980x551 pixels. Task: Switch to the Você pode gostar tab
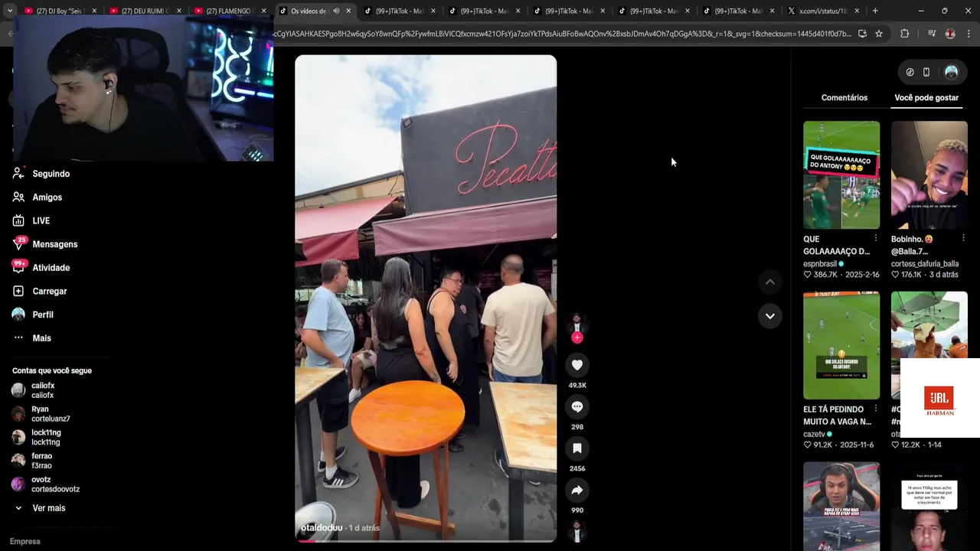pyautogui.click(x=926, y=98)
